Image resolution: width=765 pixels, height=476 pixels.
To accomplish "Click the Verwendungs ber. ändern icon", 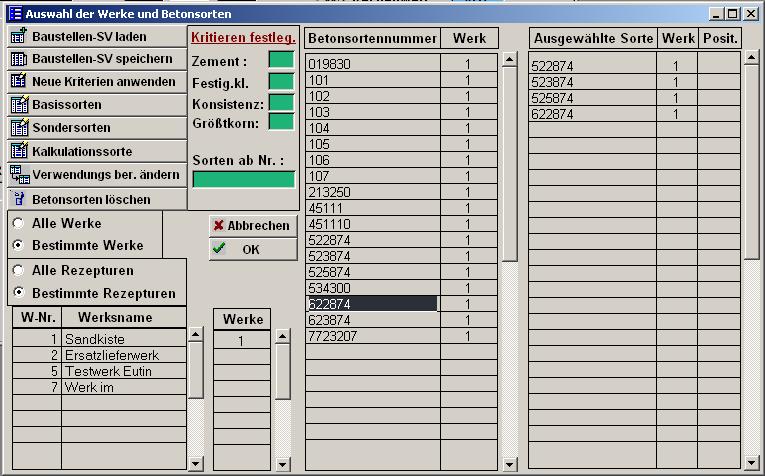I will click(x=18, y=175).
